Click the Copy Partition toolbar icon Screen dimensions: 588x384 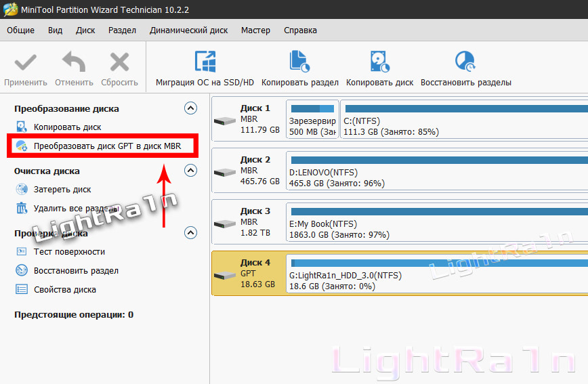pyautogui.click(x=299, y=62)
